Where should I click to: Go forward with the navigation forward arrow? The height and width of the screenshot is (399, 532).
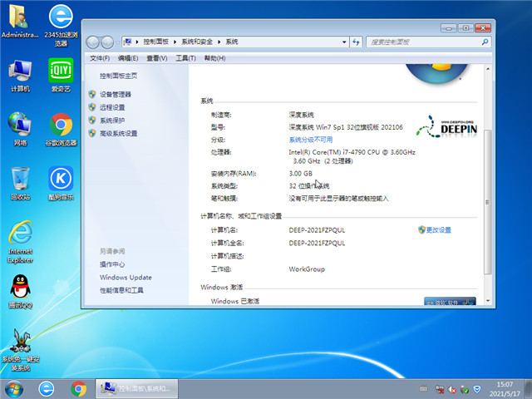[x=107, y=42]
